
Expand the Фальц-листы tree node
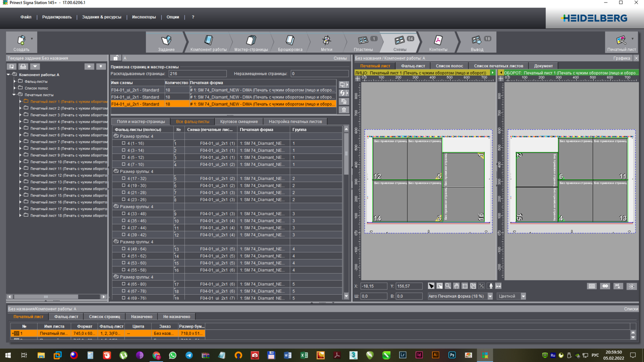[x=15, y=81]
